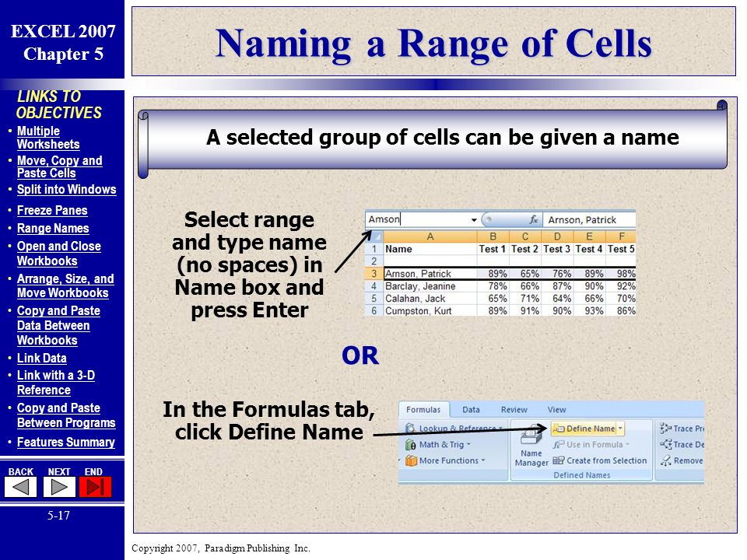Click the Use in Formula icon
The height and width of the screenshot is (560, 747).
point(559,445)
